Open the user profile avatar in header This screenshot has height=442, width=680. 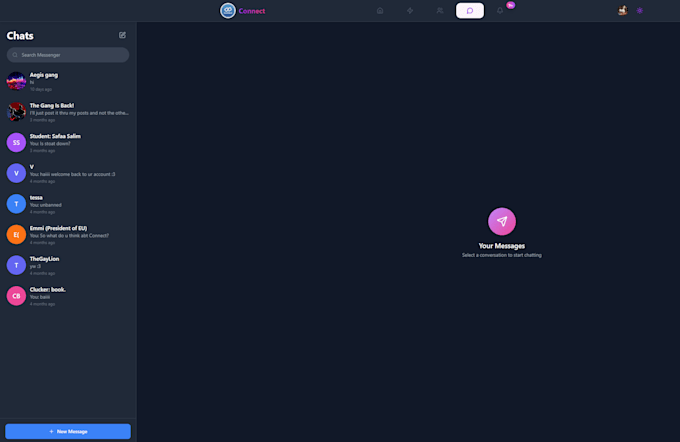point(623,10)
